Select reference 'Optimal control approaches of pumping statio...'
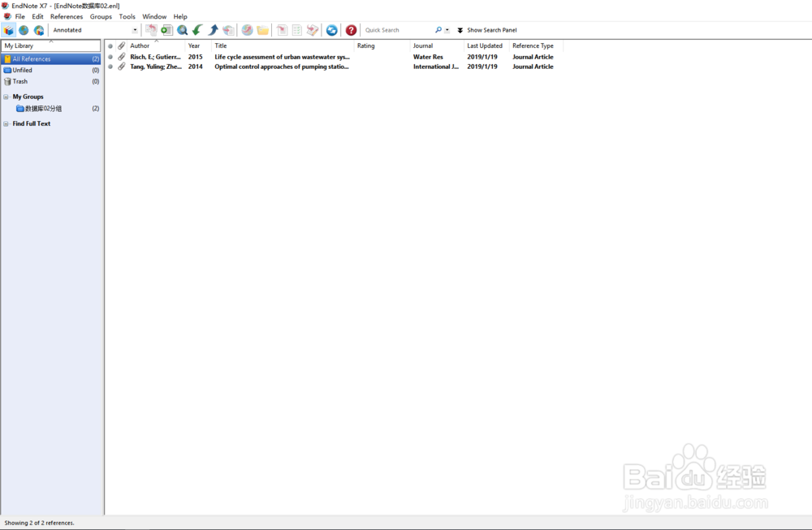 [282, 67]
